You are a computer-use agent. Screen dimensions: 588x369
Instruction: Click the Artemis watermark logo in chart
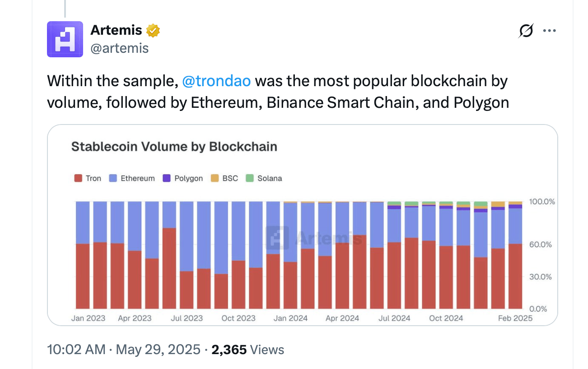pos(277,237)
